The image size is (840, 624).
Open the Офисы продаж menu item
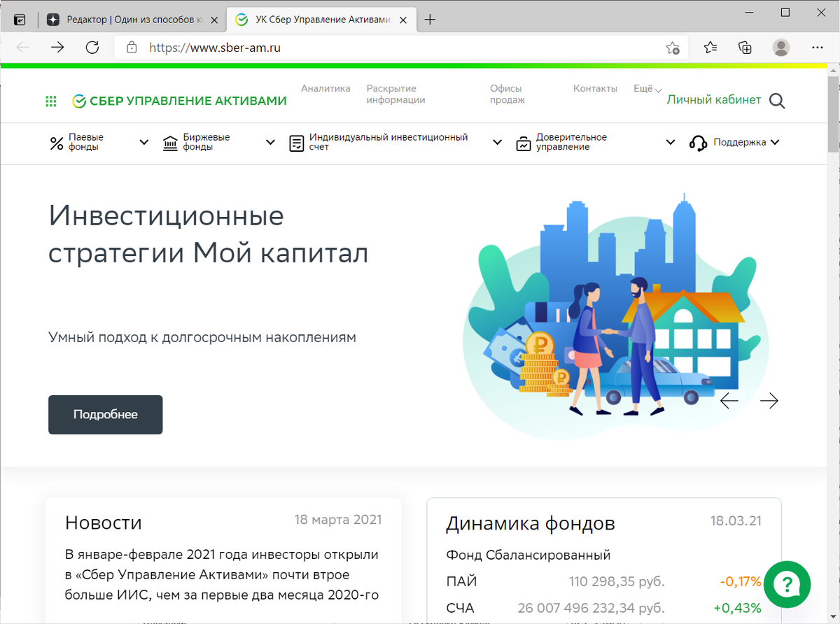click(x=507, y=94)
